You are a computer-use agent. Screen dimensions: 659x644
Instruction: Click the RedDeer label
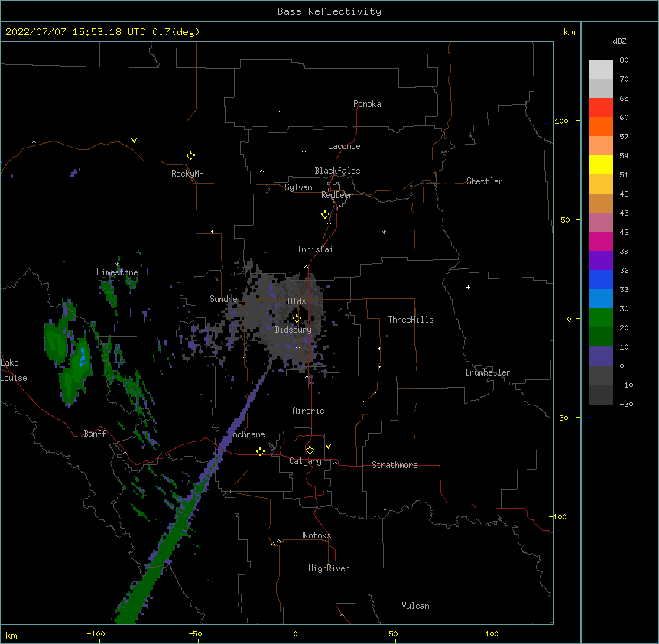coord(336,195)
